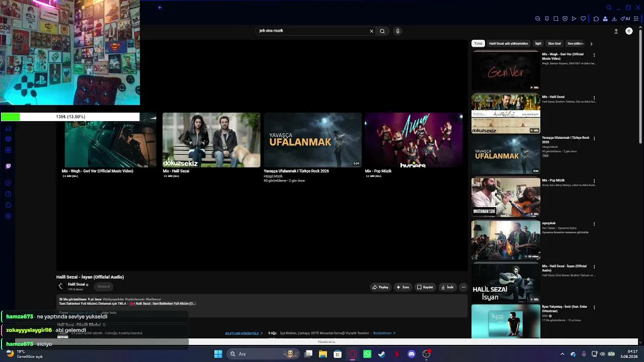Open the browser profile icon

[605, 19]
